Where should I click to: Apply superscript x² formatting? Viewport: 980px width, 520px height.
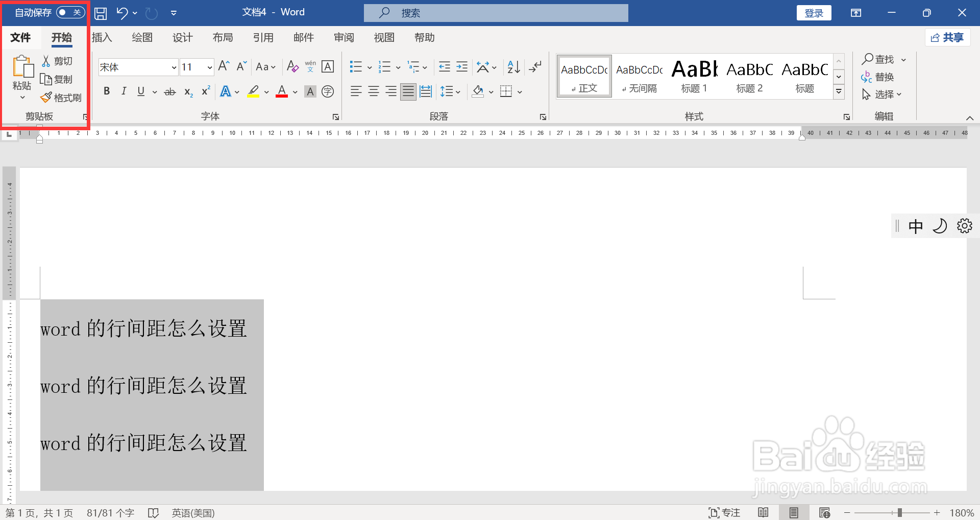[206, 91]
